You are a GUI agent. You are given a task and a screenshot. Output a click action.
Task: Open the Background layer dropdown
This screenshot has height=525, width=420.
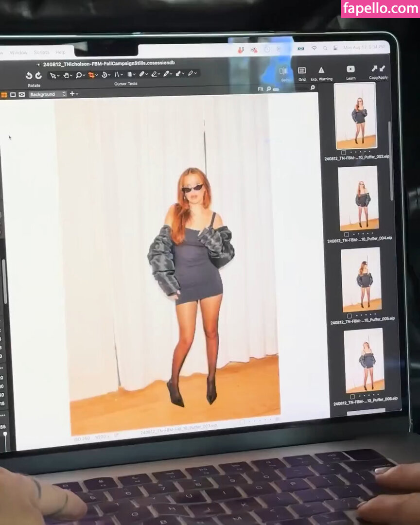point(47,94)
